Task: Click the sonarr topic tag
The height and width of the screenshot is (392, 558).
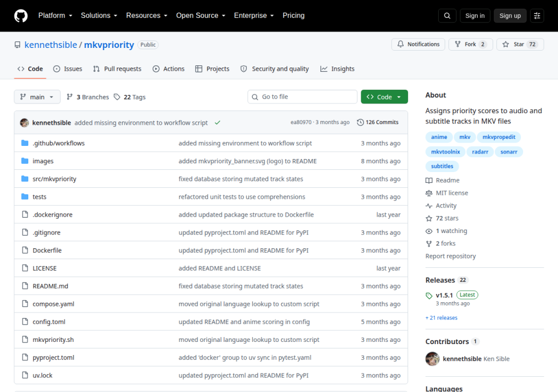Action: [508, 152]
